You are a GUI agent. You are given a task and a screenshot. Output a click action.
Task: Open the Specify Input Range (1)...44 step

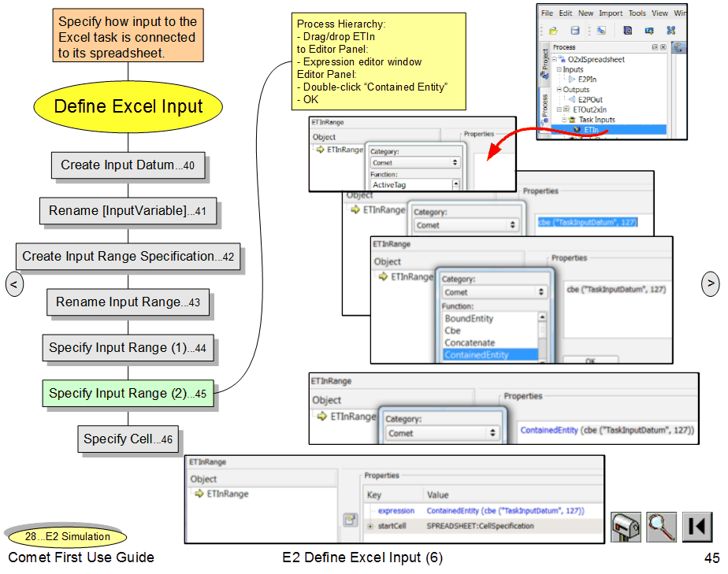(128, 347)
